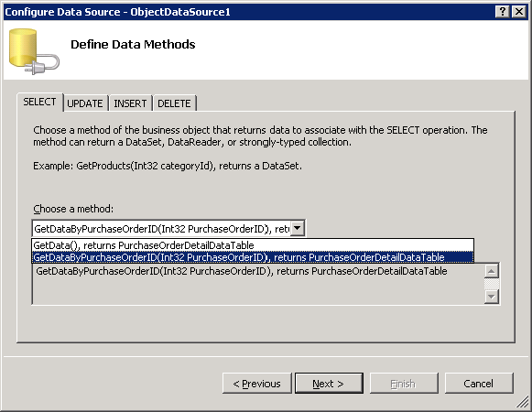This screenshot has width=532, height=412.
Task: Click the data source cylinder icon
Action: click(x=34, y=51)
